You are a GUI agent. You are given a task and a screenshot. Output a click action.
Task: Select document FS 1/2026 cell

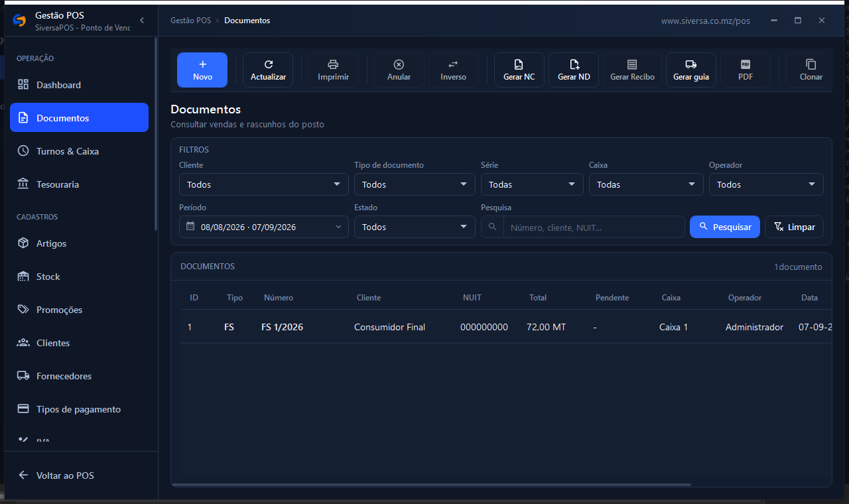coord(283,327)
